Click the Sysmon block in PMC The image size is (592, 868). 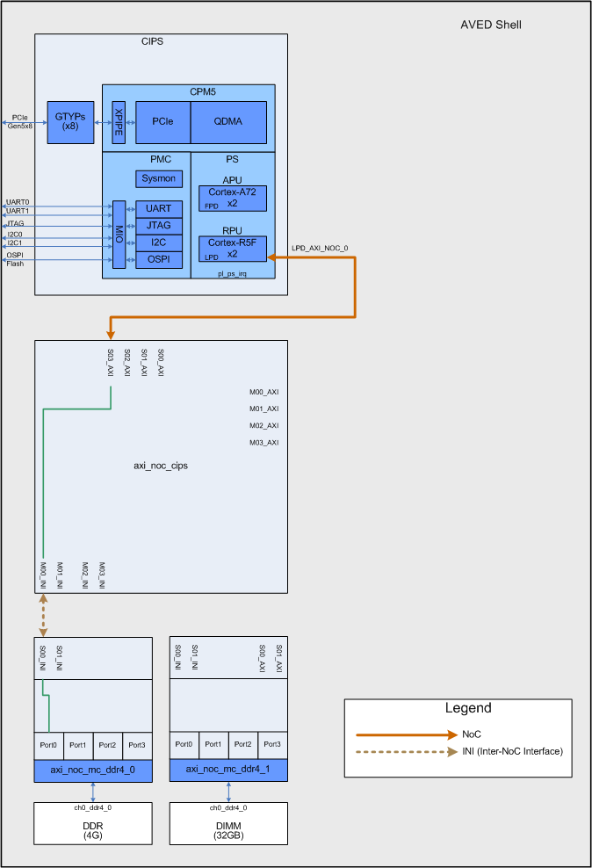159,178
